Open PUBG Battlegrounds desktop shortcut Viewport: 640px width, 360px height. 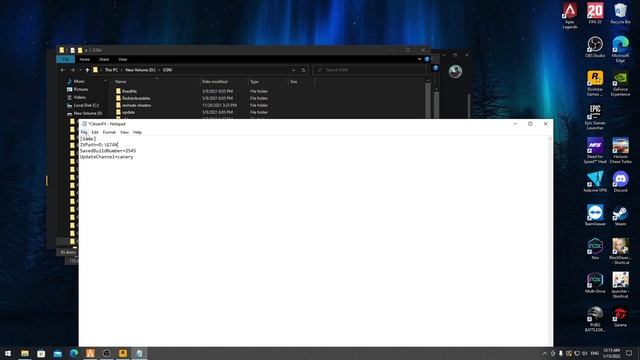[595, 319]
